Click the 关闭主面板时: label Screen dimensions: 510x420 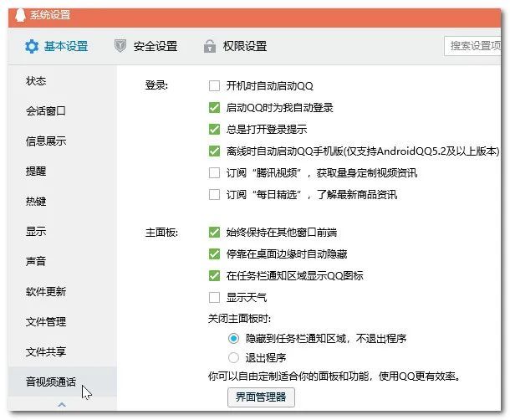click(x=239, y=319)
